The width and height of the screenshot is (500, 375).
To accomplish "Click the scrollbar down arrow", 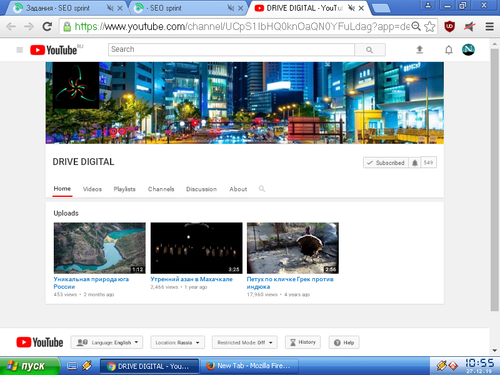I will coord(495,350).
